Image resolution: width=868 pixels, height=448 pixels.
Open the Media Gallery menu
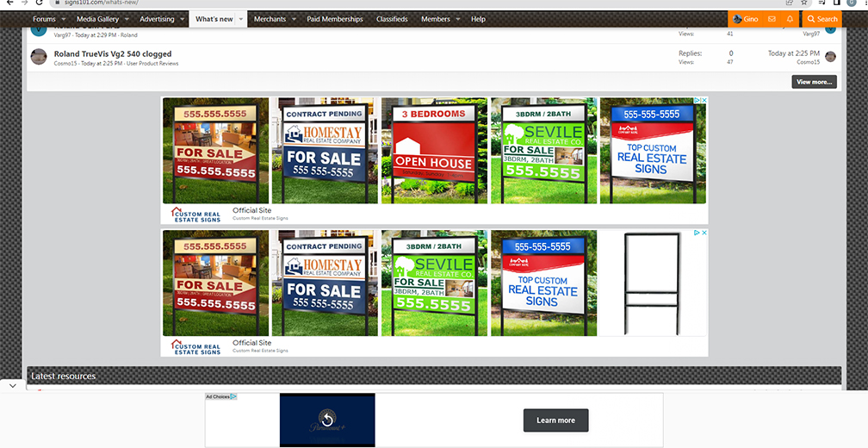click(97, 19)
